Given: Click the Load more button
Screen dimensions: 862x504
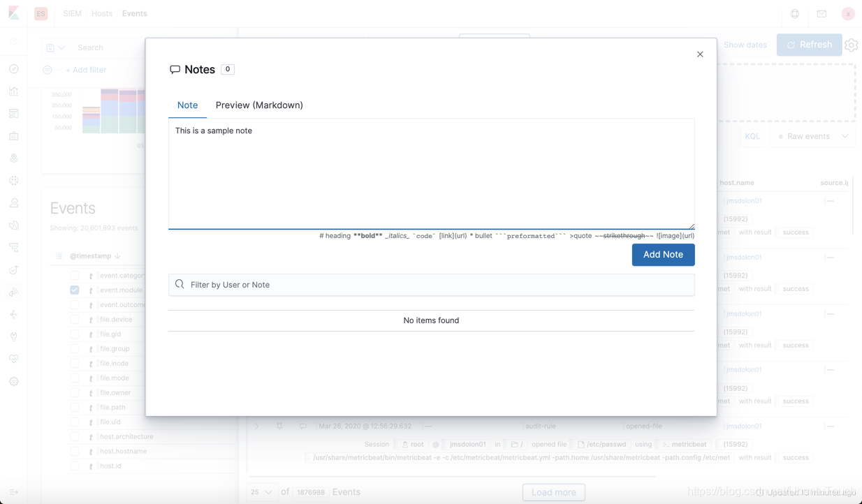Looking at the screenshot, I should pyautogui.click(x=554, y=492).
